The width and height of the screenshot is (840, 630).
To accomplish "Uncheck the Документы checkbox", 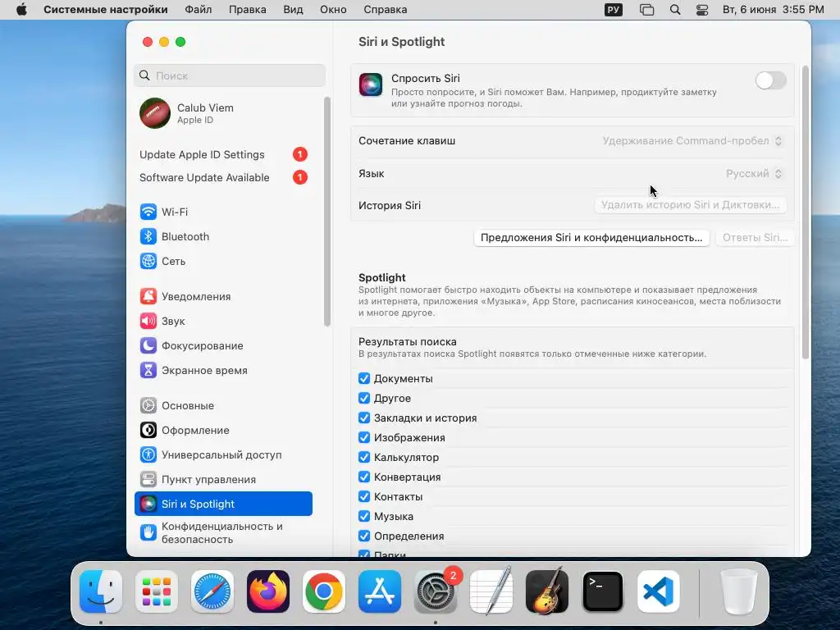I will (364, 378).
